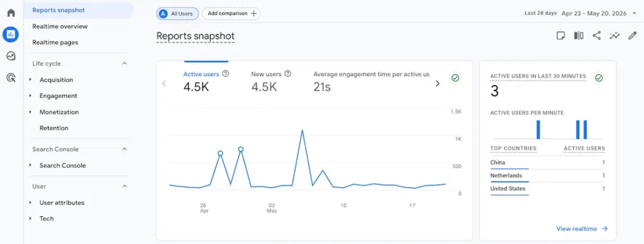Click the 21s engagement time value
The height and width of the screenshot is (244, 644).
coord(322,87)
